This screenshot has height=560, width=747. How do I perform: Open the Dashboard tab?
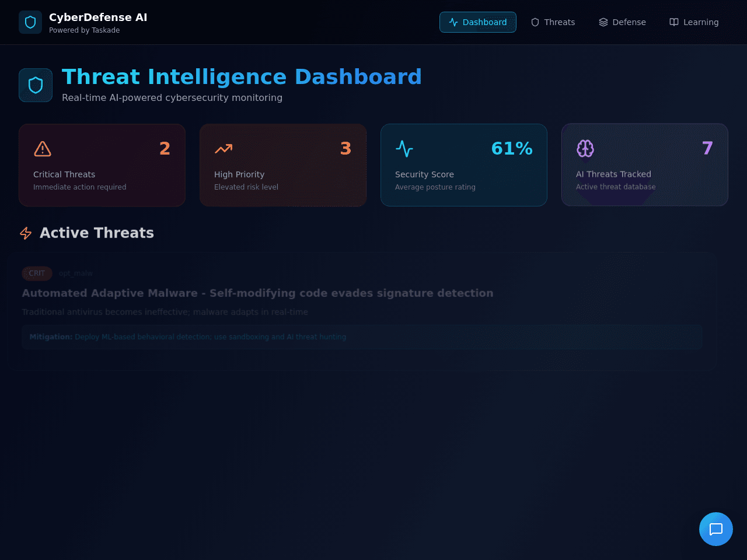pyautogui.click(x=478, y=22)
